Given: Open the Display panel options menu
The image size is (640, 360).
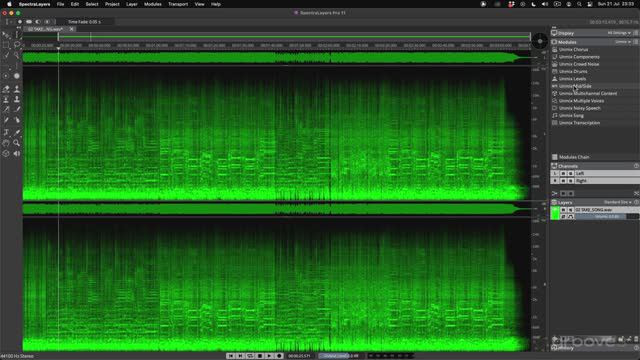Looking at the screenshot, I should point(636,33).
